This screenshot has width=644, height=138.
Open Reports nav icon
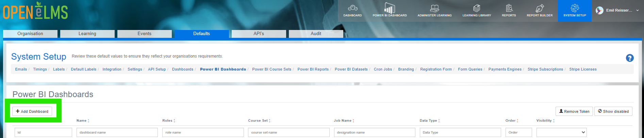pos(509,11)
